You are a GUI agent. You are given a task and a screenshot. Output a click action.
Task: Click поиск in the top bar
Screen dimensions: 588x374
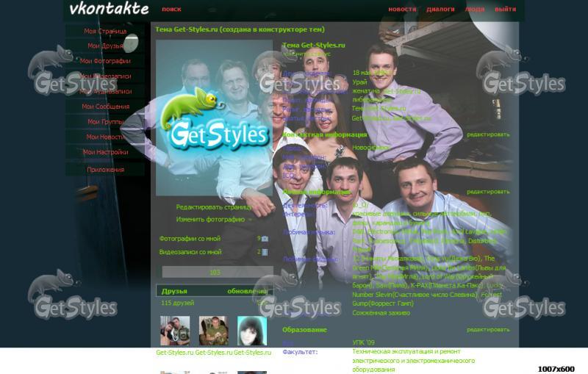pyautogui.click(x=171, y=10)
